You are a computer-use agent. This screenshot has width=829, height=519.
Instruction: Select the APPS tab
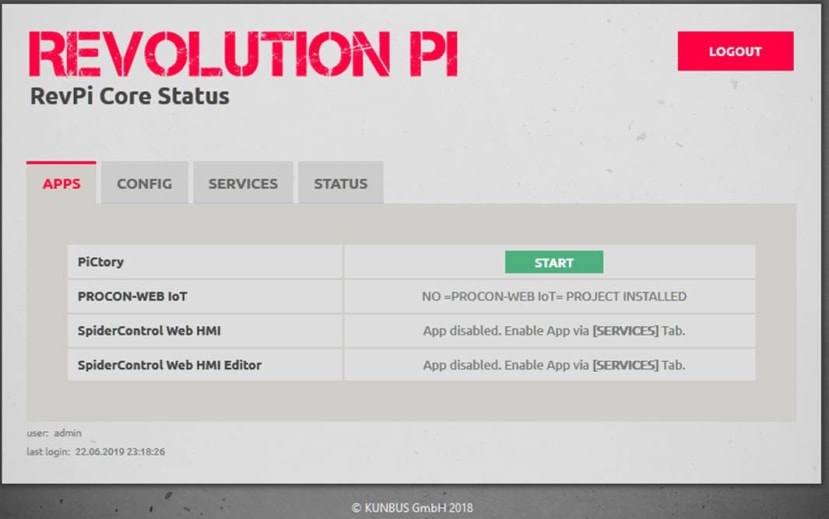tap(61, 183)
